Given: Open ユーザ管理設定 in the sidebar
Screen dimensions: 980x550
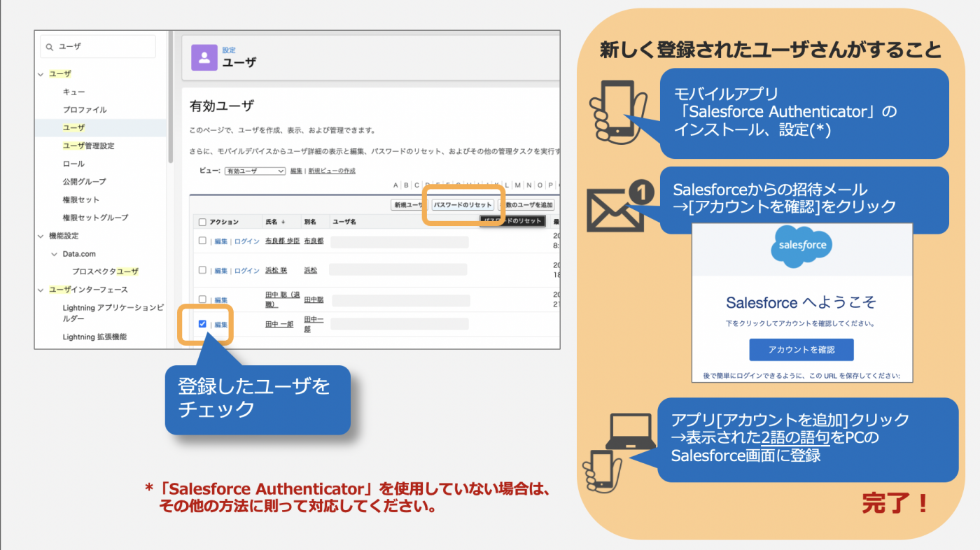Looking at the screenshot, I should point(88,146).
